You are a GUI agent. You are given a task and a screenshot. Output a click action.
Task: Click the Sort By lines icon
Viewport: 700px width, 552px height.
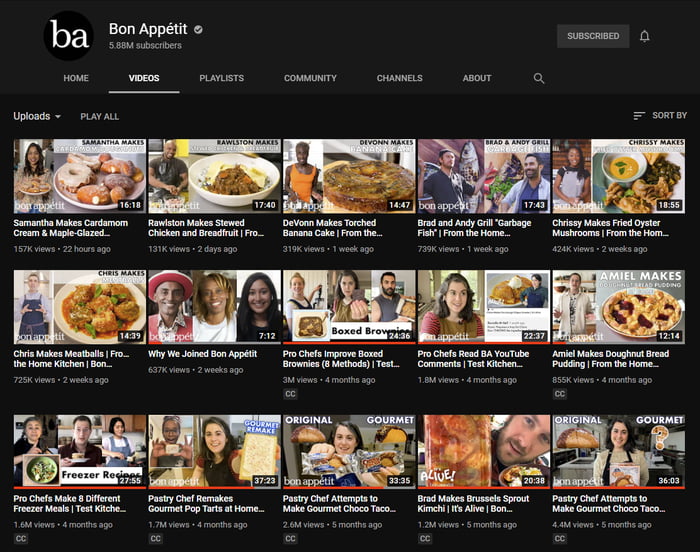(639, 116)
